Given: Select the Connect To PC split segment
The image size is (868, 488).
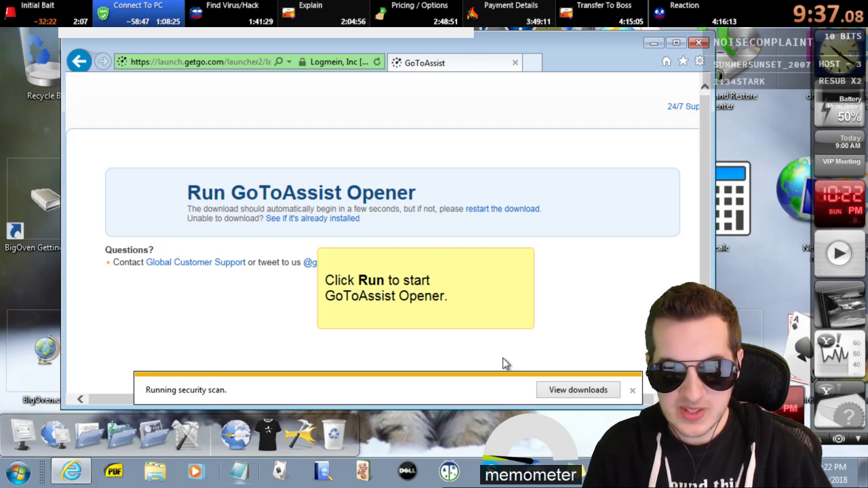Looking at the screenshot, I should coord(138,14).
